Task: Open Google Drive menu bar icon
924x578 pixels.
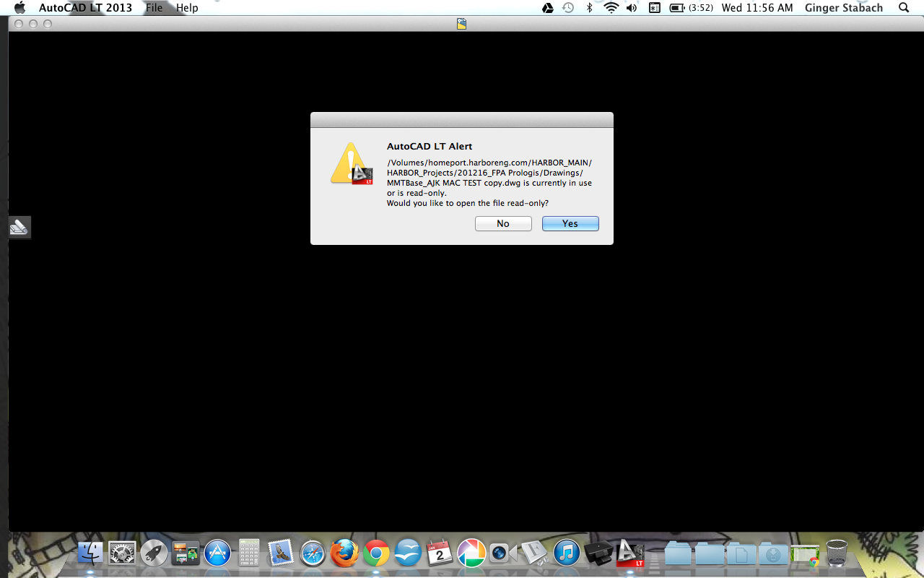Action: pos(548,8)
